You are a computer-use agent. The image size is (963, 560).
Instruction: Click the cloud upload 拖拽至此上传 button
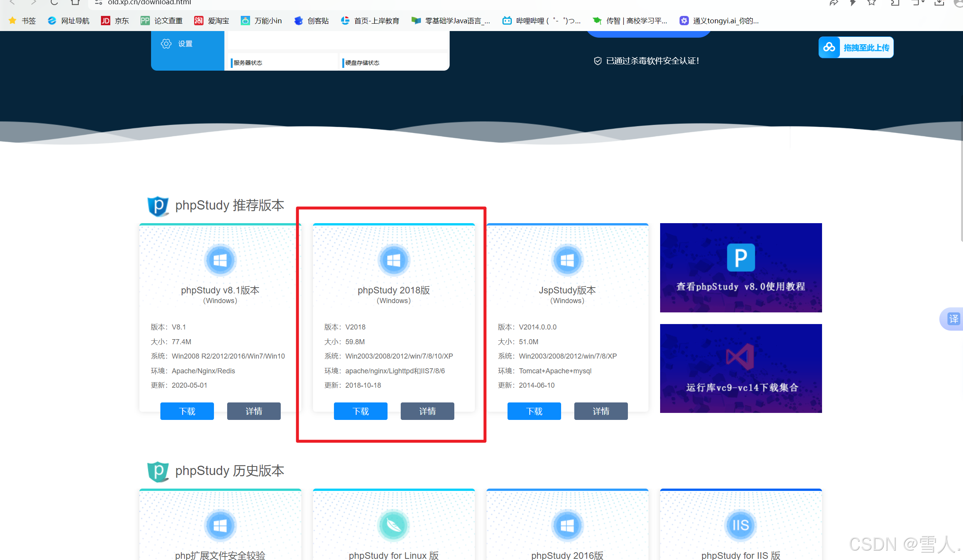856,47
